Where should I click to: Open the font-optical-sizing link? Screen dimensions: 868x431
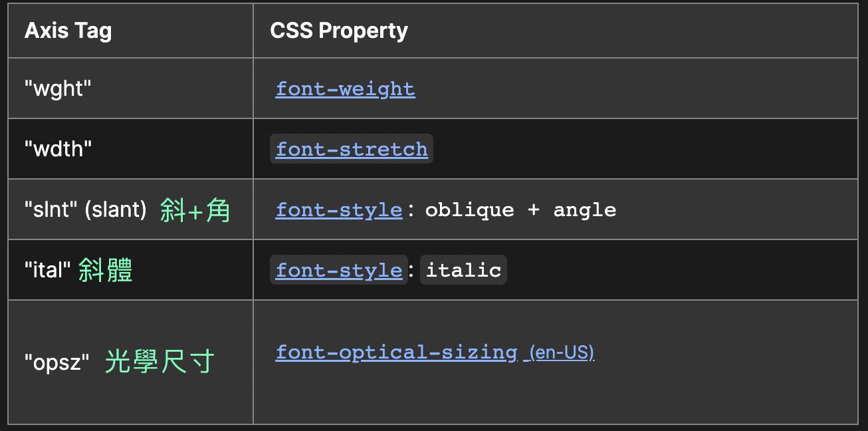(x=396, y=352)
